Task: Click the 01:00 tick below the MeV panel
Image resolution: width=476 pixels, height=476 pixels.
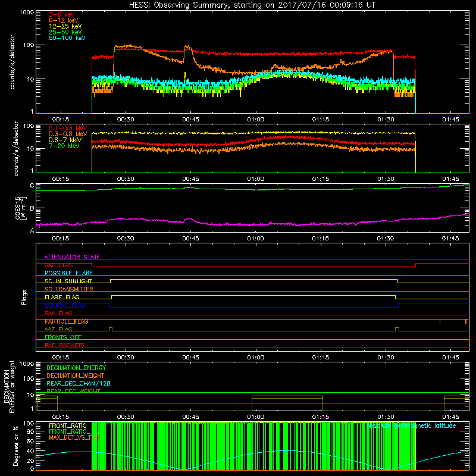Action: (x=256, y=179)
